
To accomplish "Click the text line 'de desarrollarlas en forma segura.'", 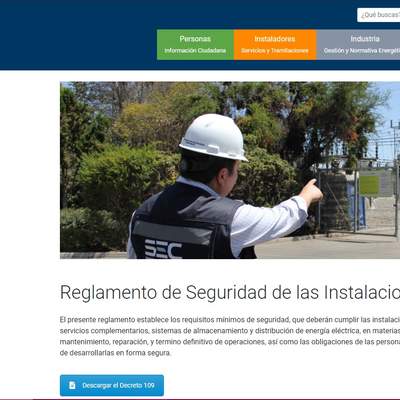I will (115, 353).
